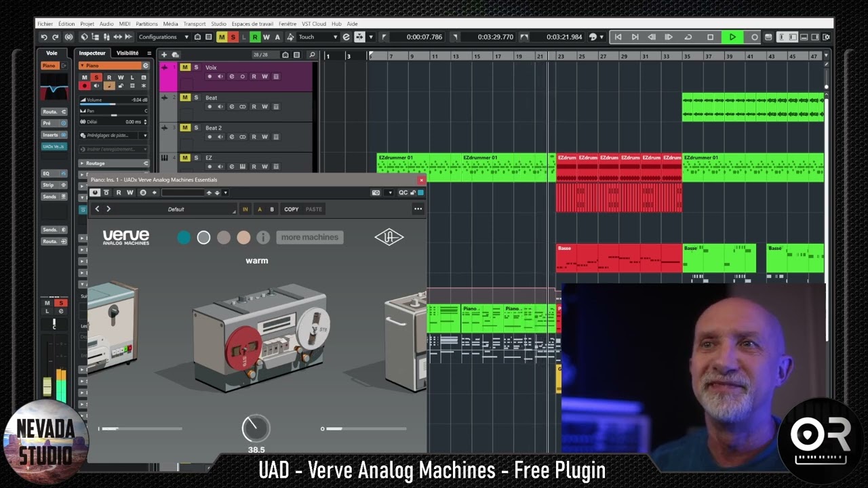Click the rewind transport button
The height and width of the screenshot is (488, 868).
[652, 37]
